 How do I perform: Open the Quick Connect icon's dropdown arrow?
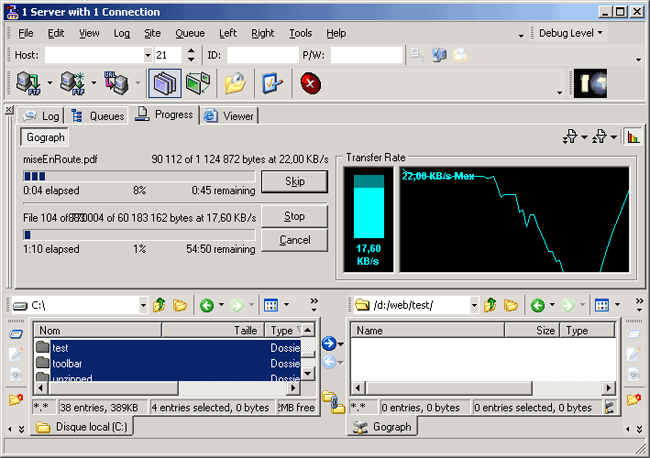pos(50,83)
